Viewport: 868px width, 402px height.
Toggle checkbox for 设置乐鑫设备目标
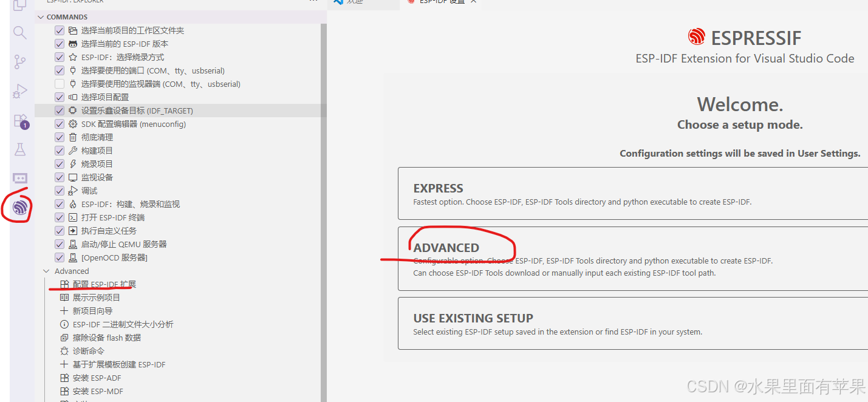[x=60, y=111]
